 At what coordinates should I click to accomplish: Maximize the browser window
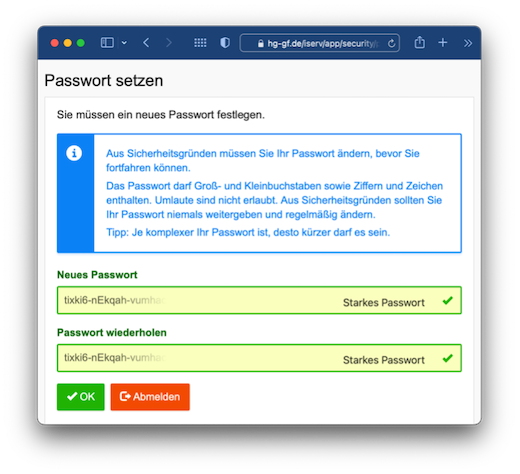(81, 43)
